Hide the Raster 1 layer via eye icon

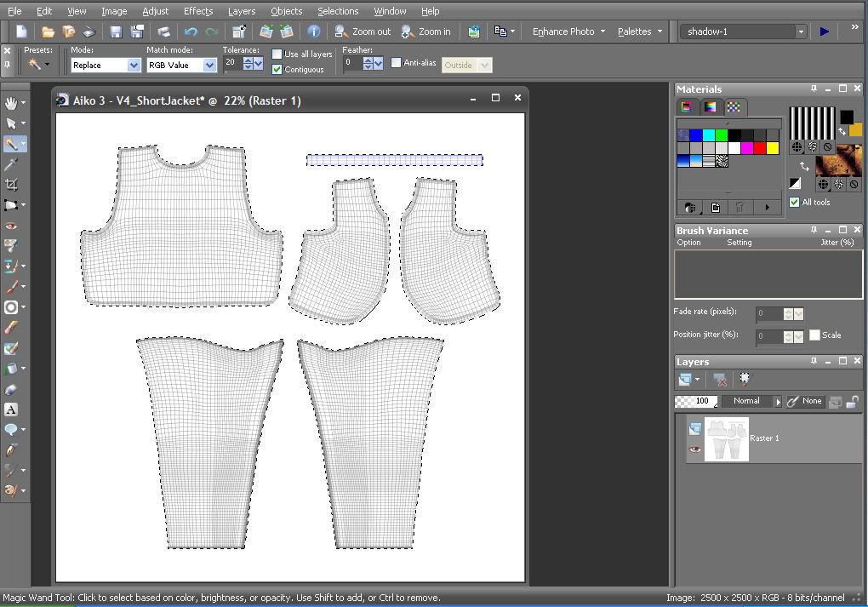pyautogui.click(x=695, y=450)
